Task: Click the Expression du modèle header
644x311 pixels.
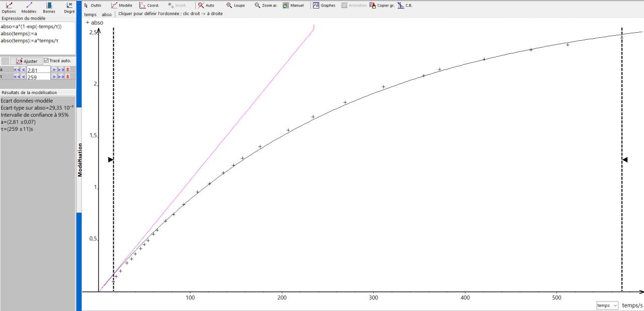Action: click(x=23, y=19)
